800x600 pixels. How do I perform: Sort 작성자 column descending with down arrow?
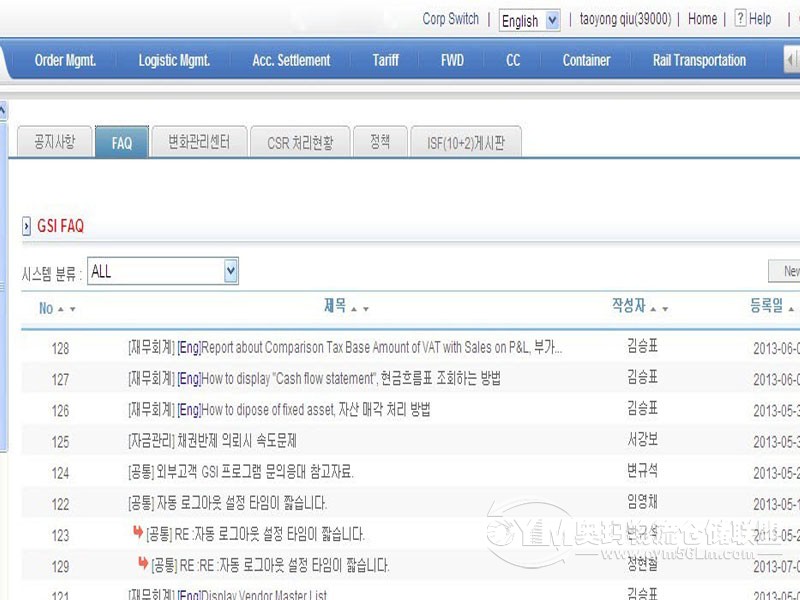point(665,309)
